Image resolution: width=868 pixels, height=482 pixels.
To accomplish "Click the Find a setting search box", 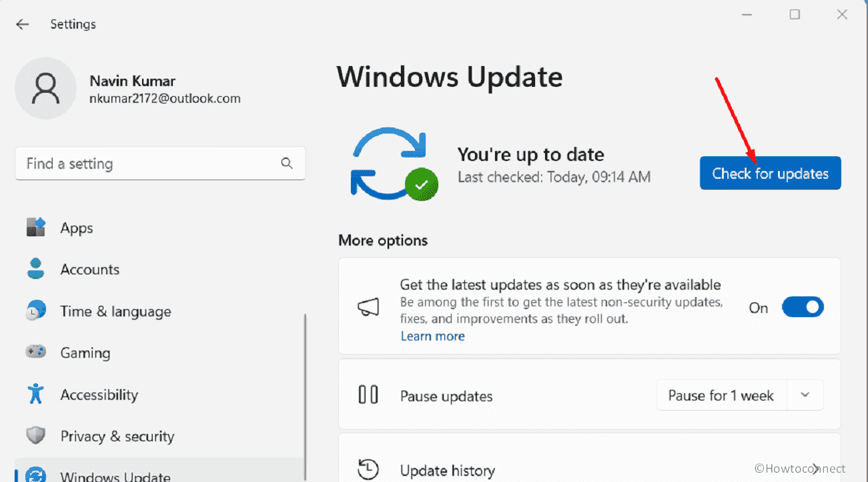I will [160, 164].
